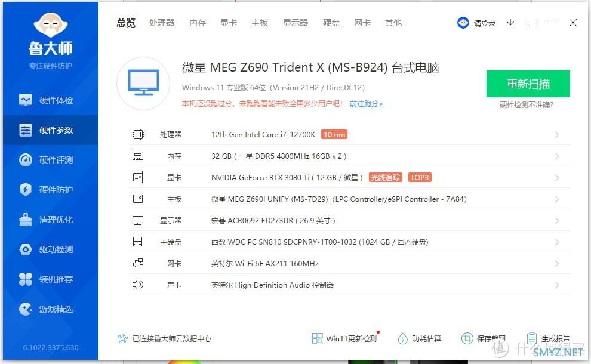Switch to the 显示器 tab

[295, 23]
